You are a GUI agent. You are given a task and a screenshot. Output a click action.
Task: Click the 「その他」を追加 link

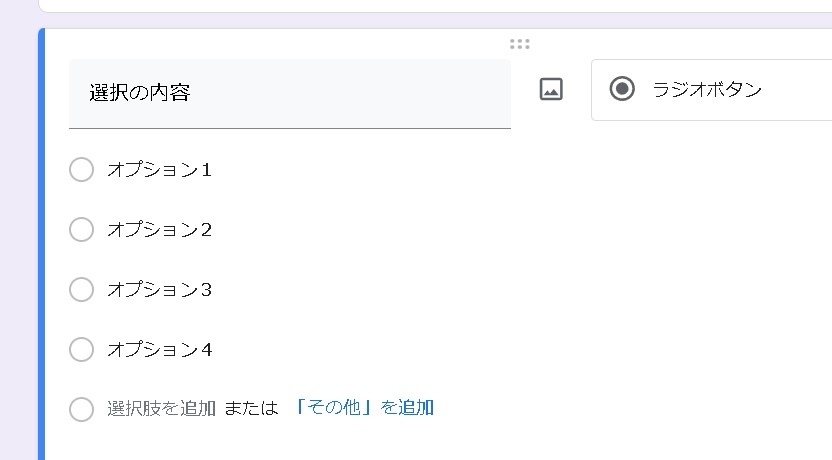(x=364, y=408)
